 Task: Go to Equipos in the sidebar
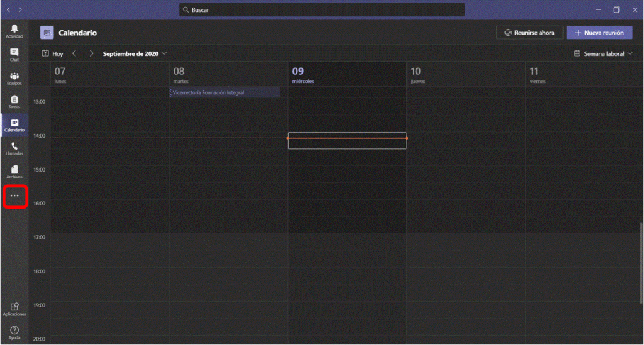14,79
